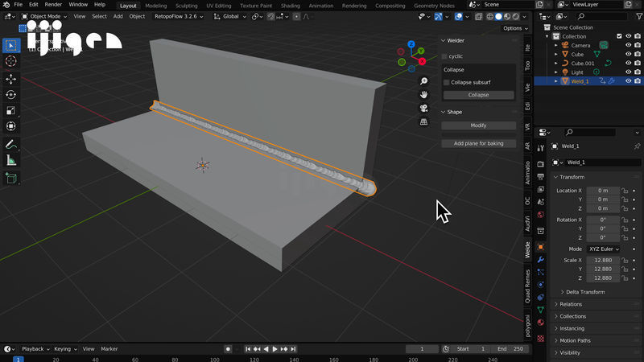Screen dimensions: 644x362
Task: Expand Delta Transform panel
Action: coord(585,292)
